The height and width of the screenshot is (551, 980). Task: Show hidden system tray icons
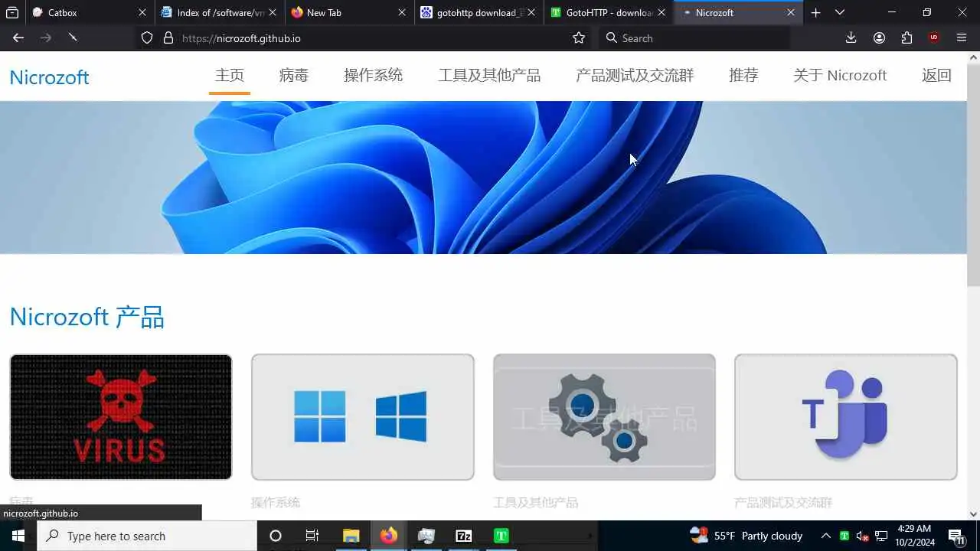[x=826, y=536]
